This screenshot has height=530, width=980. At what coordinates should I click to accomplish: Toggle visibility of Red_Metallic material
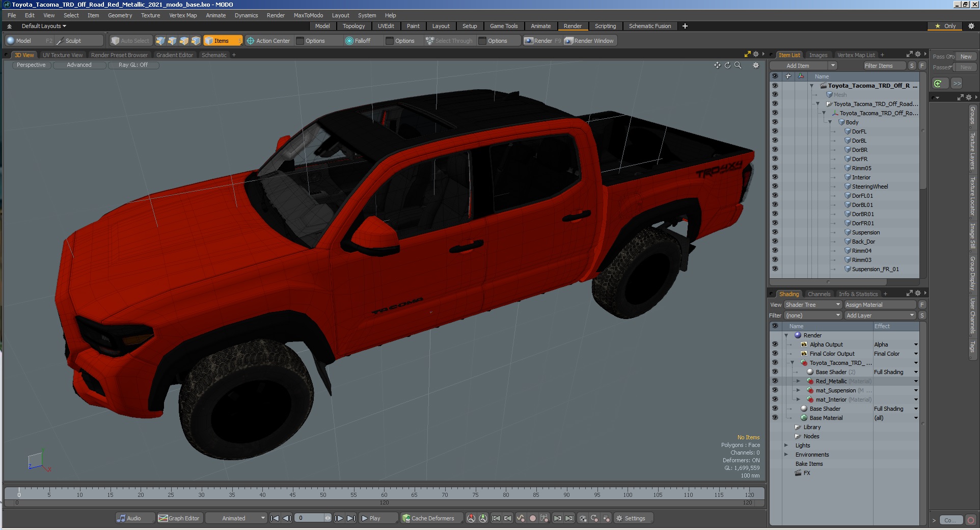(775, 381)
